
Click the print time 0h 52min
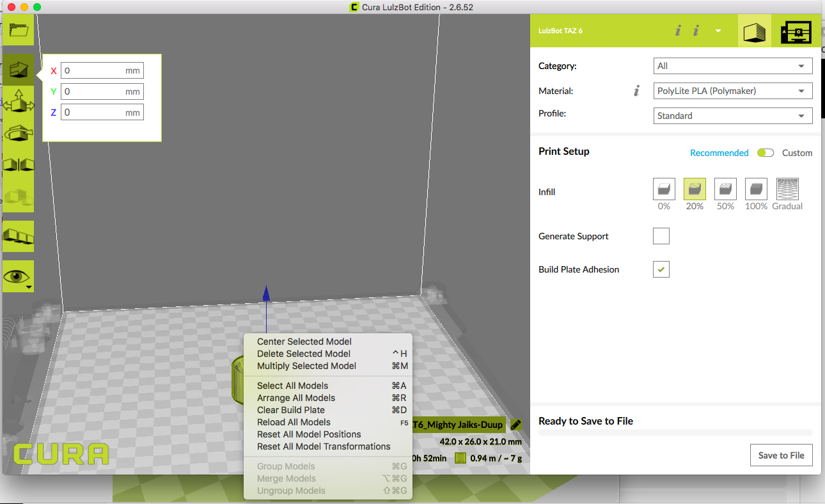(x=428, y=458)
